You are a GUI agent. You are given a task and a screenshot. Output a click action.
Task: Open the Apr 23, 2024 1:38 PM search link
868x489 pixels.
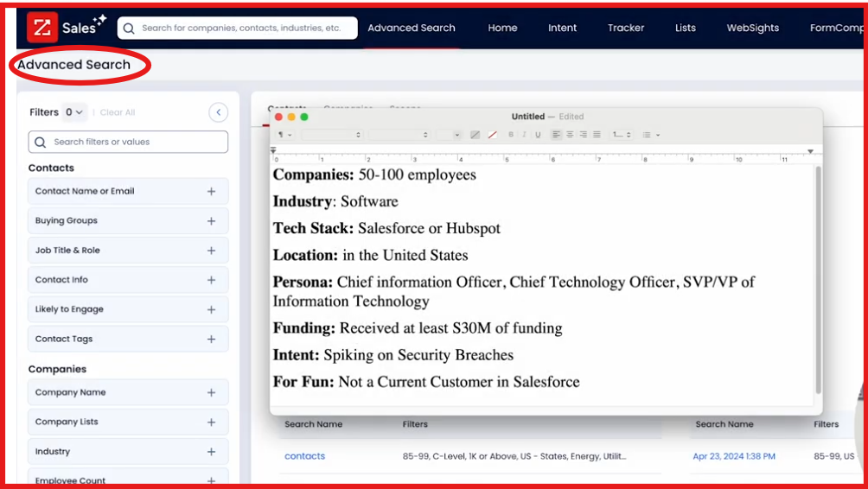pyautogui.click(x=734, y=456)
